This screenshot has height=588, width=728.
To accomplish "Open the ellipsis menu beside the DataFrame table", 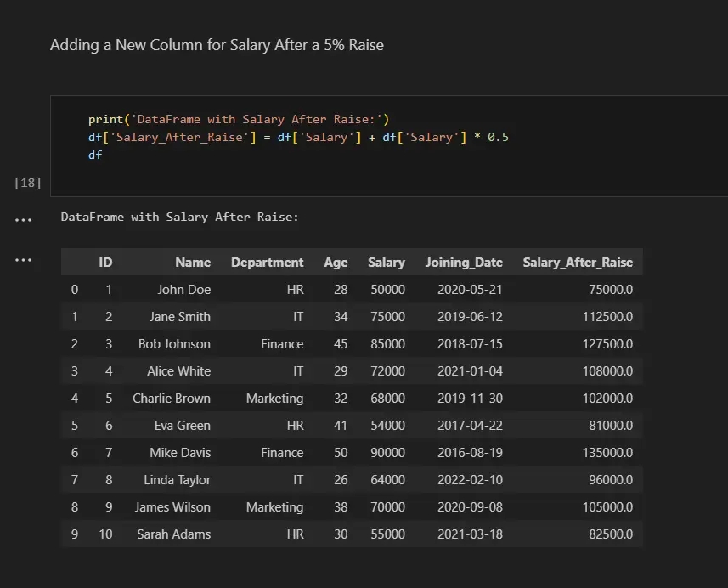I will click(23, 261).
